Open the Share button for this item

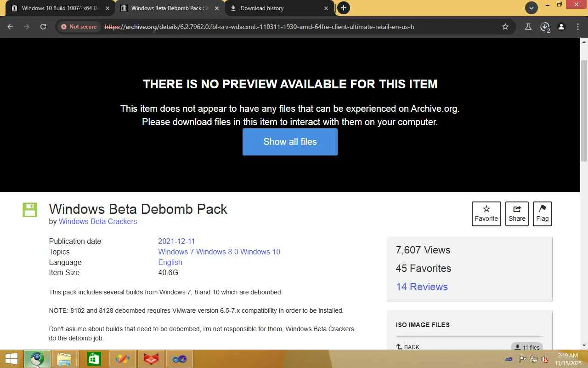point(517,214)
